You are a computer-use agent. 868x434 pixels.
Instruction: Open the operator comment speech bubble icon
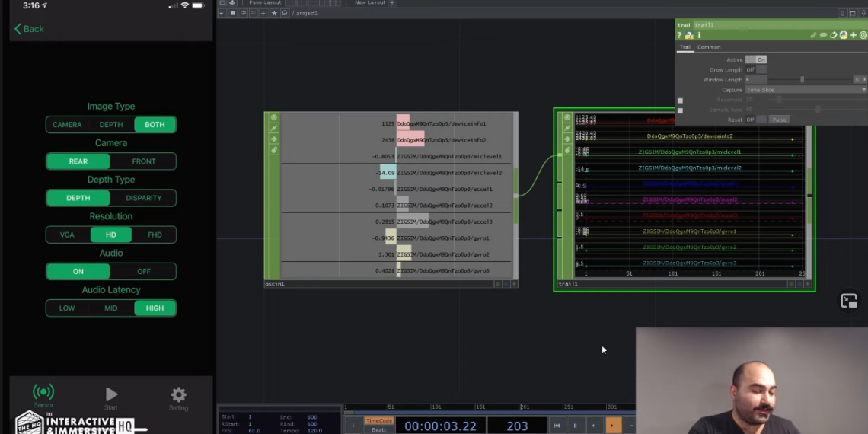point(823,35)
